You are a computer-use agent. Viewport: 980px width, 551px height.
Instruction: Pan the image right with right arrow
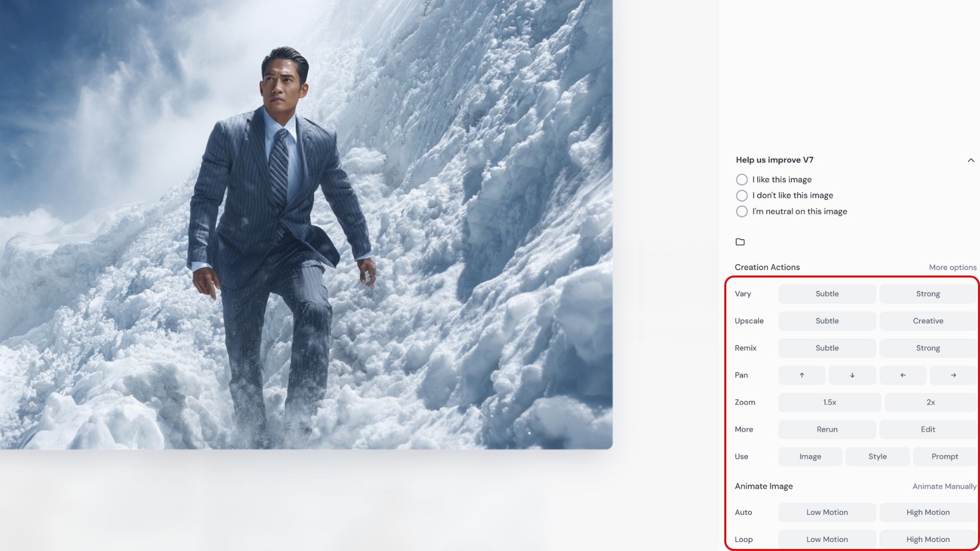pyautogui.click(x=953, y=375)
